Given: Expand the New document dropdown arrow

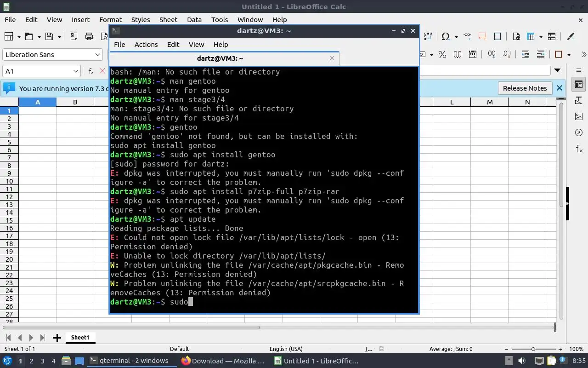Looking at the screenshot, I should 19,37.
